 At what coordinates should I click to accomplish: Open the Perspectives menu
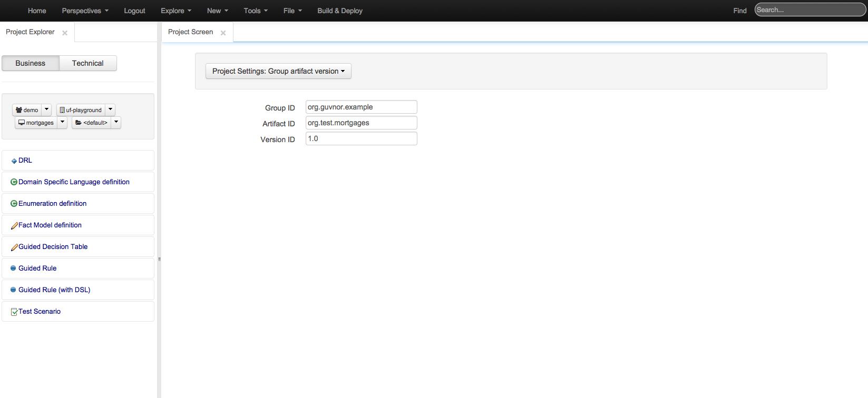pyautogui.click(x=85, y=11)
